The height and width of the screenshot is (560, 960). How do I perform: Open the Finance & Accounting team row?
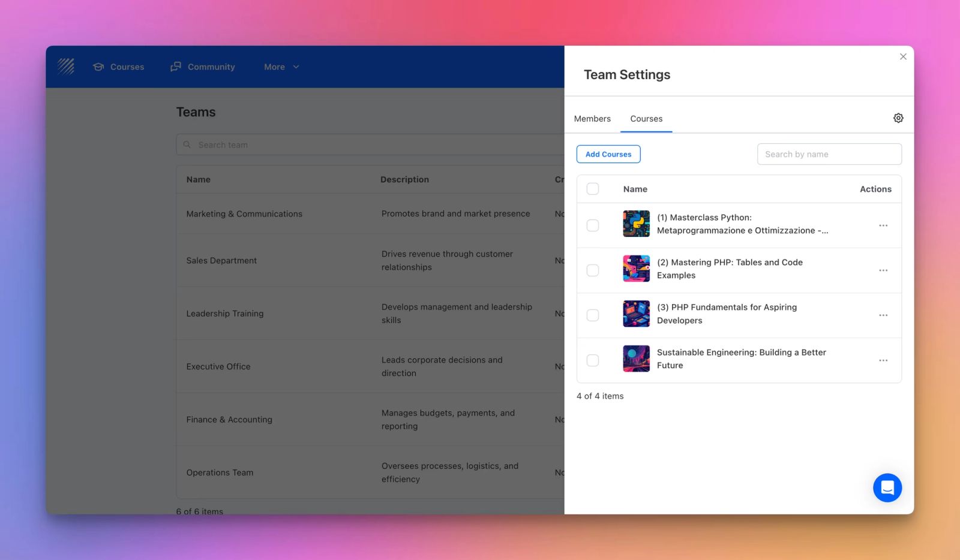(x=370, y=420)
